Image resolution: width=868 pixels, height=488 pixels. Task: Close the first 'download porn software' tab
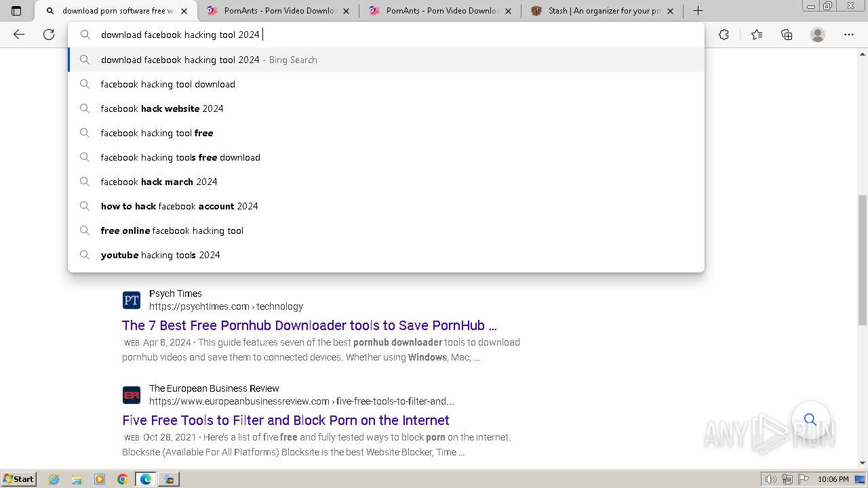[184, 11]
